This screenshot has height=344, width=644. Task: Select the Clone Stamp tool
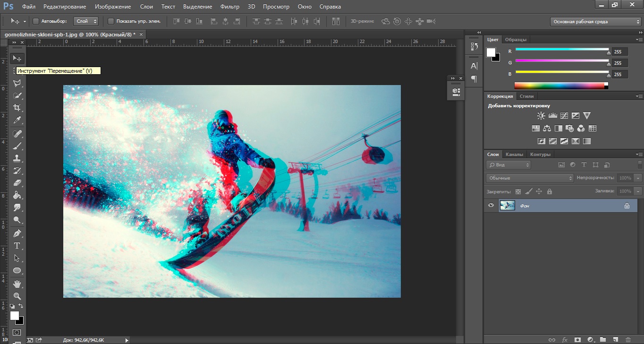(17, 158)
